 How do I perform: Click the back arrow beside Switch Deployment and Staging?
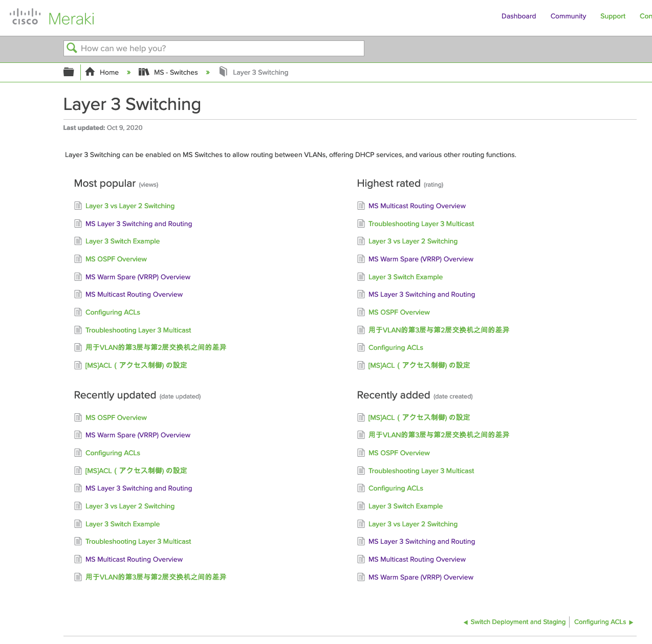click(465, 621)
